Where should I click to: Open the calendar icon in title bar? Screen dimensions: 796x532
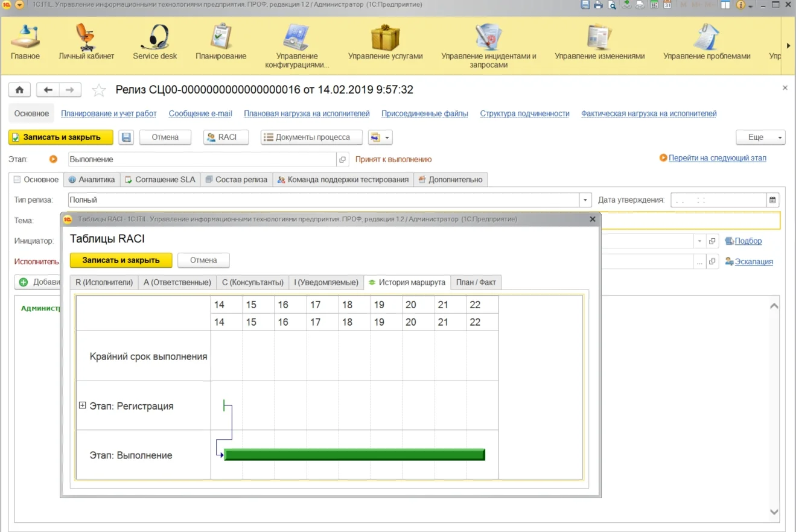[667, 5]
